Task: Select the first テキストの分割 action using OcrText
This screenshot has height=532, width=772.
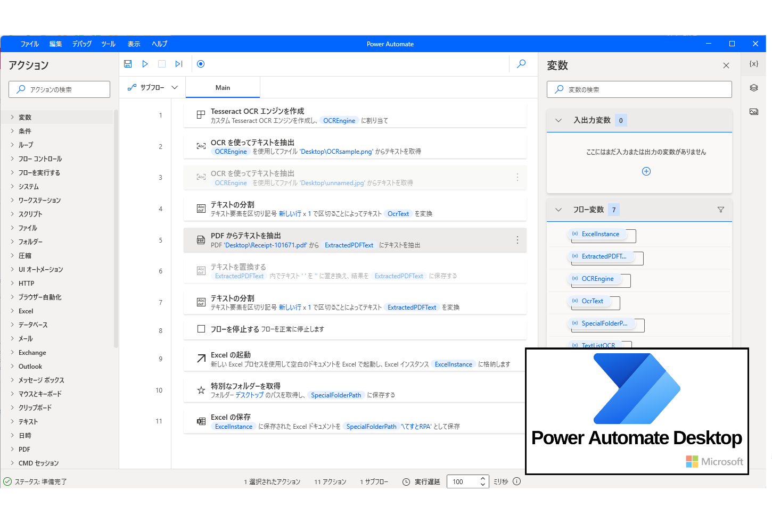Action: [x=355, y=209]
